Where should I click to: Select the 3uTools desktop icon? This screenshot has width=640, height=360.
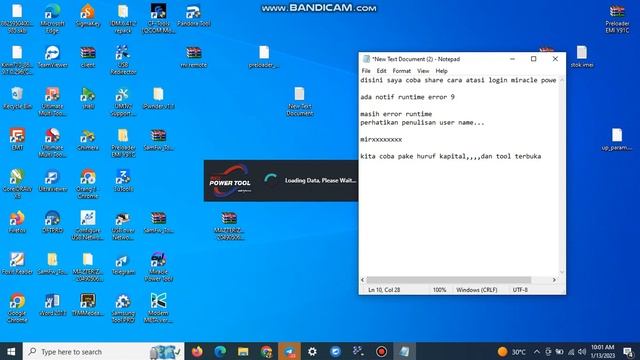pyautogui.click(x=123, y=180)
